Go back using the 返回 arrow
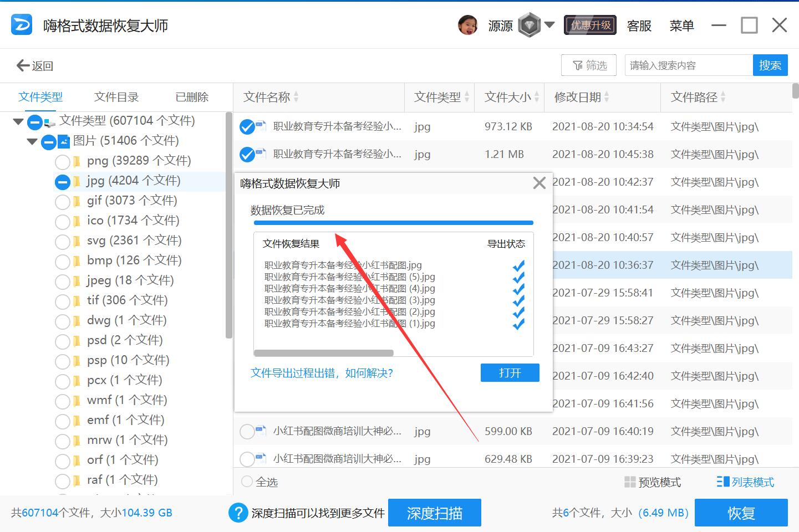Image resolution: width=799 pixels, height=532 pixels. 34,65
